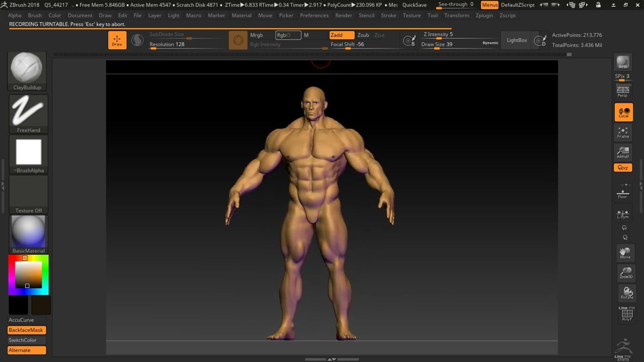Open the Document menu
The image size is (644, 362).
[80, 16]
